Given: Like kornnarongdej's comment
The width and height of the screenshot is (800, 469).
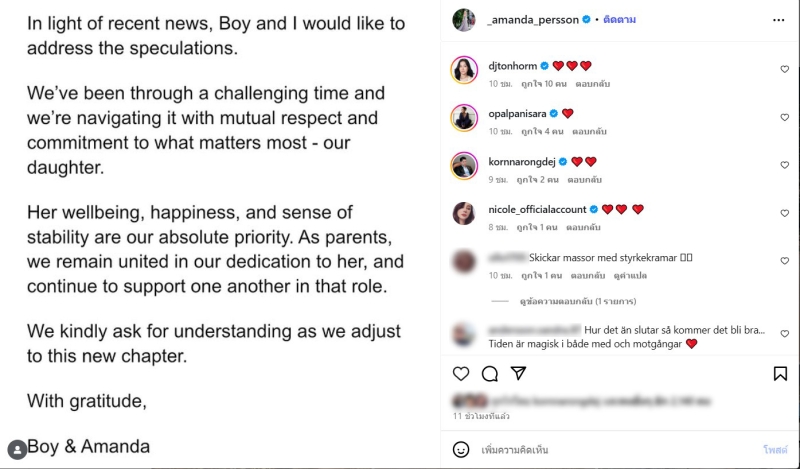Looking at the screenshot, I should [x=785, y=166].
